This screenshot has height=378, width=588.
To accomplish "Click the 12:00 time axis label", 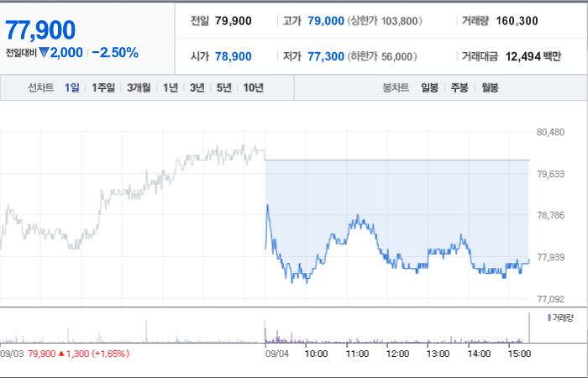I will [397, 354].
